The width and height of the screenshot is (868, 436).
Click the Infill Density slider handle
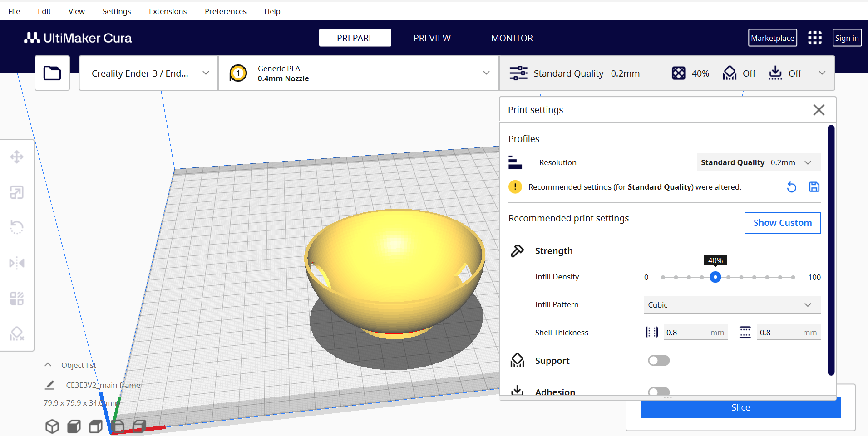[715, 277]
